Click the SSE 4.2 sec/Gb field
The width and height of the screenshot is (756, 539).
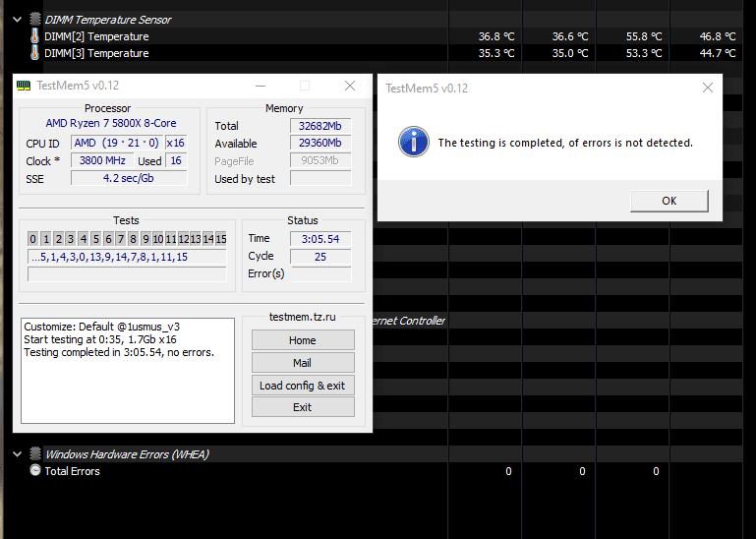(x=129, y=178)
